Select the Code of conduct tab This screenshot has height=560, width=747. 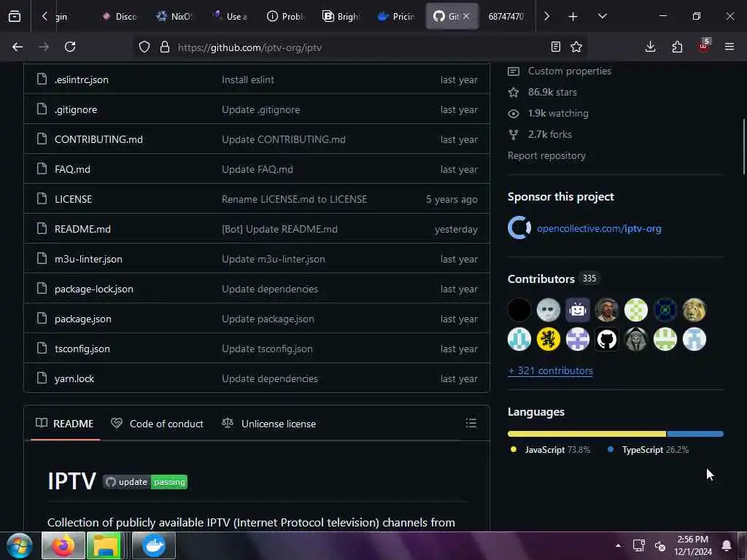click(158, 424)
